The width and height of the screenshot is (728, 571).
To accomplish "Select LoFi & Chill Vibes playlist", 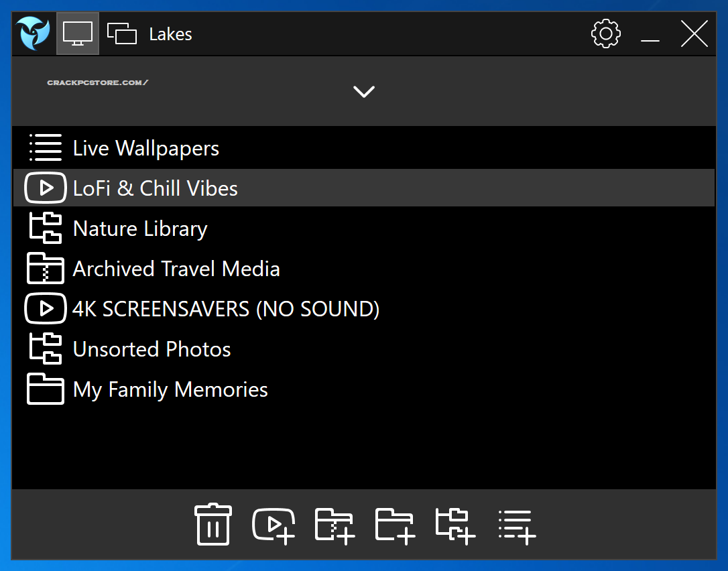I will point(155,188).
